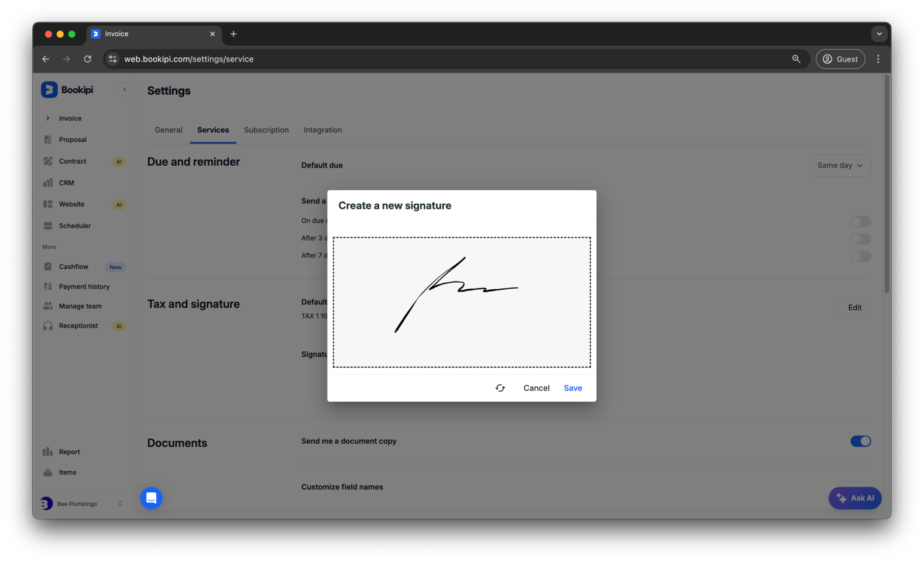The height and width of the screenshot is (562, 924).
Task: Click the Website icon in sidebar
Action: 48,204
